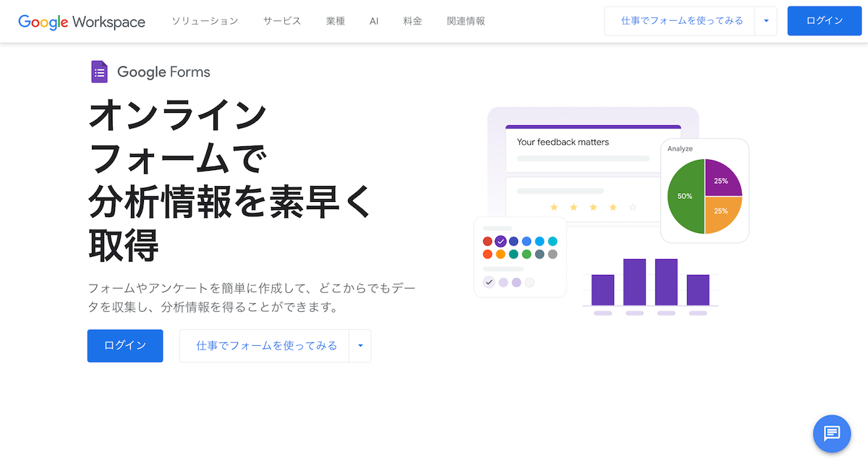
Task: Click header 仕事でフォームを使ってみる button
Action: point(681,21)
